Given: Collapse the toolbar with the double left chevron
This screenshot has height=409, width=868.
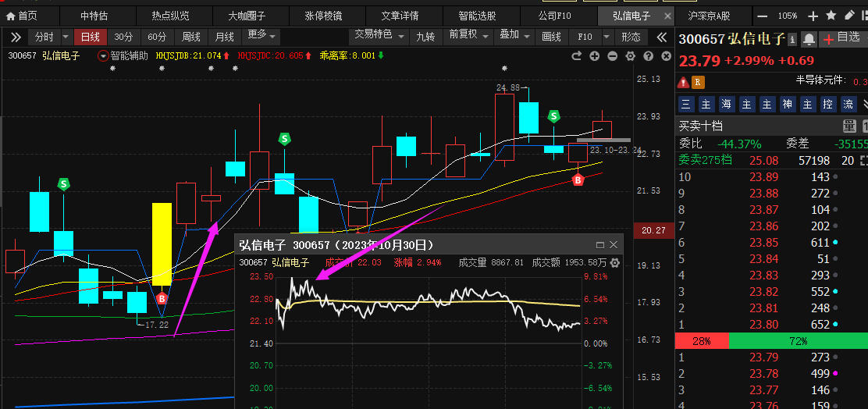Looking at the screenshot, I should tap(661, 37).
